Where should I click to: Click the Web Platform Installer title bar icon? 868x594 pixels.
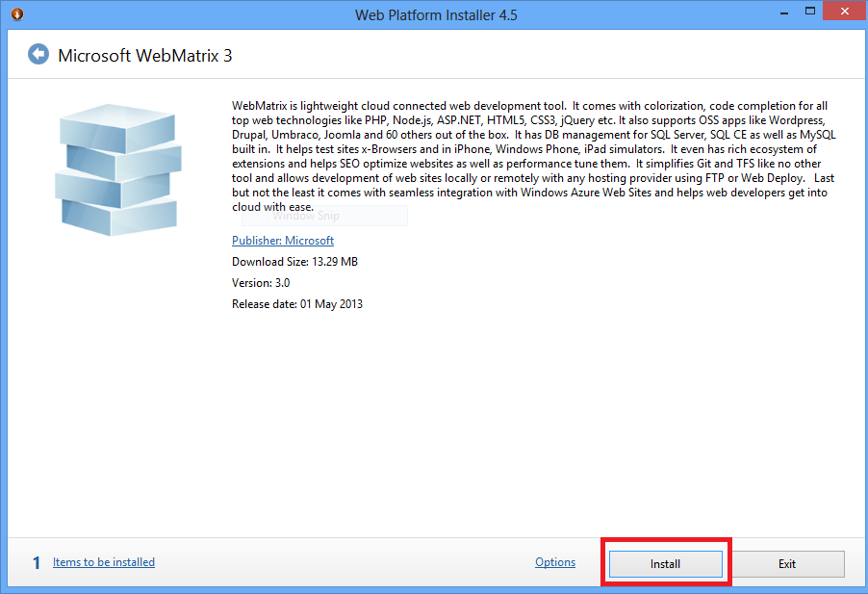point(17,14)
